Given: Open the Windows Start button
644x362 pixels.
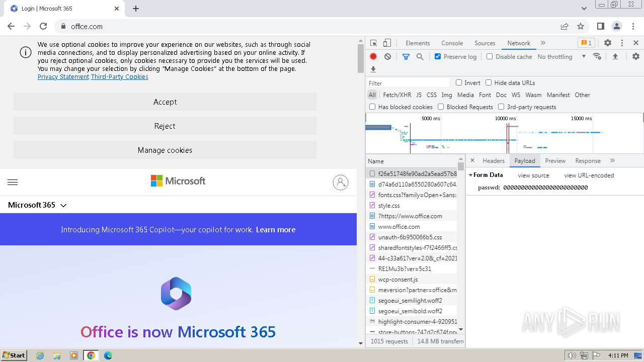Looking at the screenshot, I should coord(14,355).
